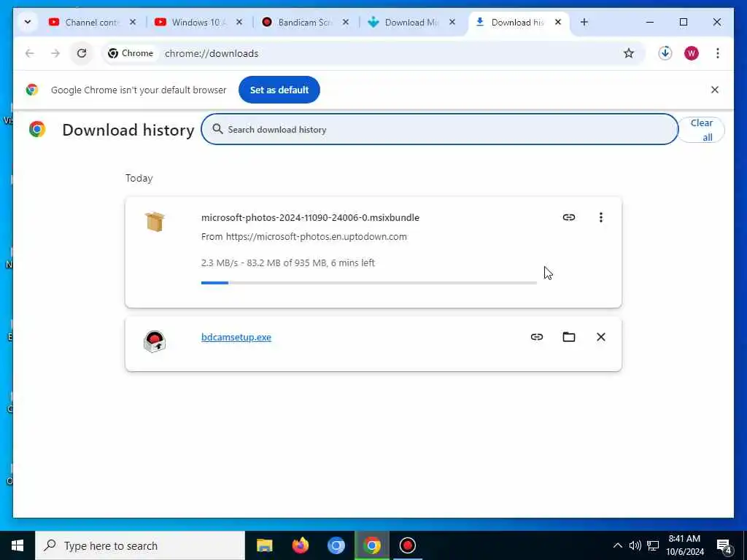
Task: Show bdcamsetup.exe in folder
Action: click(x=569, y=337)
